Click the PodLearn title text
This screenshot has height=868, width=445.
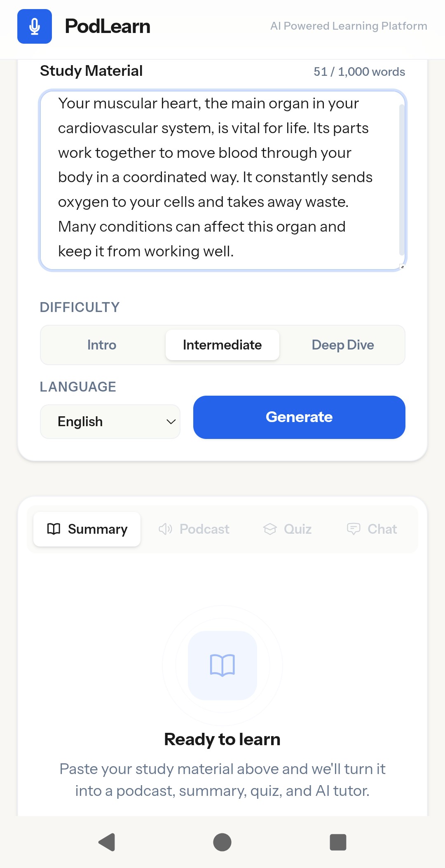(108, 26)
